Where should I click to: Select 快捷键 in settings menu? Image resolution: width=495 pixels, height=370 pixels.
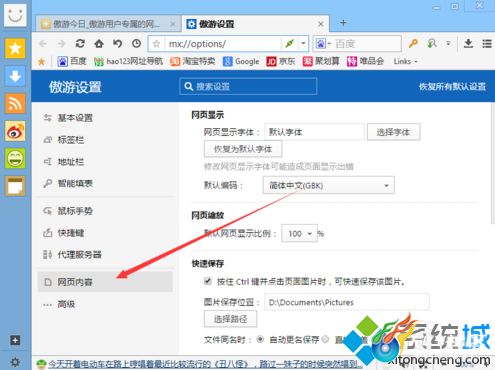105,233
